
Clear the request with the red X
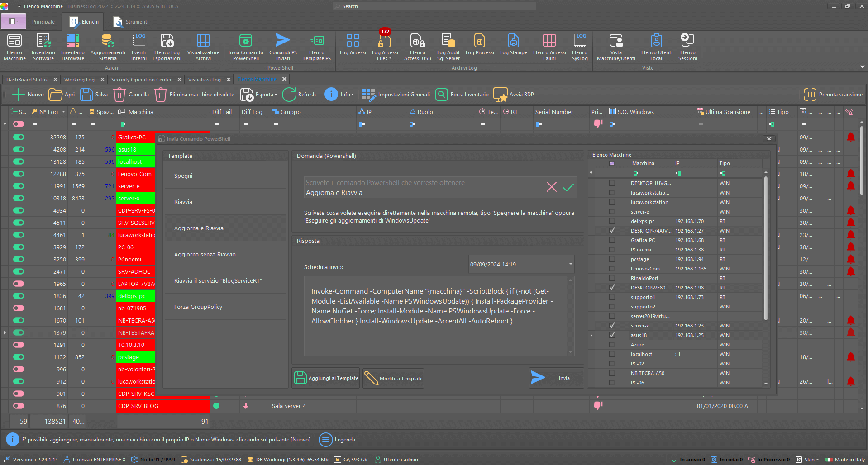point(551,187)
